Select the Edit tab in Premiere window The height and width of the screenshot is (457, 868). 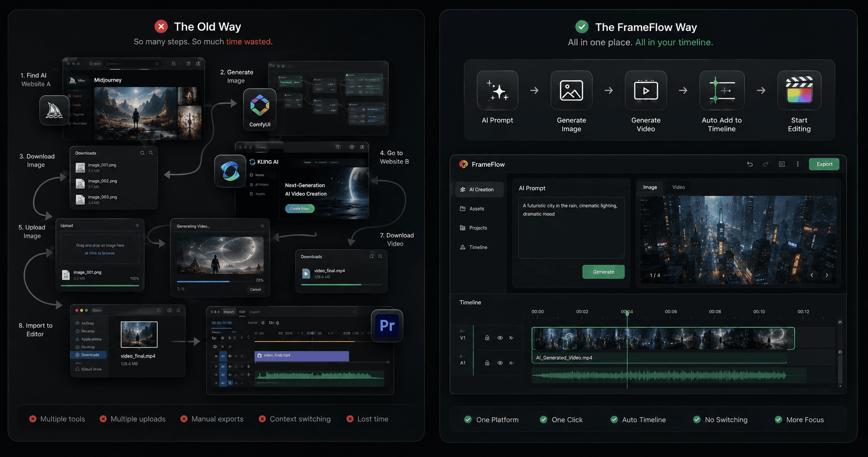(x=242, y=312)
